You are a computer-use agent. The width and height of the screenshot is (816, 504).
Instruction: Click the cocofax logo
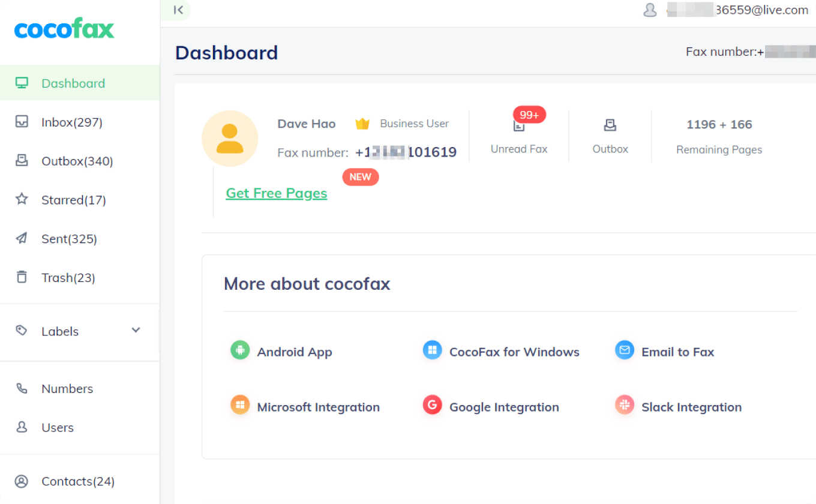[64, 29]
